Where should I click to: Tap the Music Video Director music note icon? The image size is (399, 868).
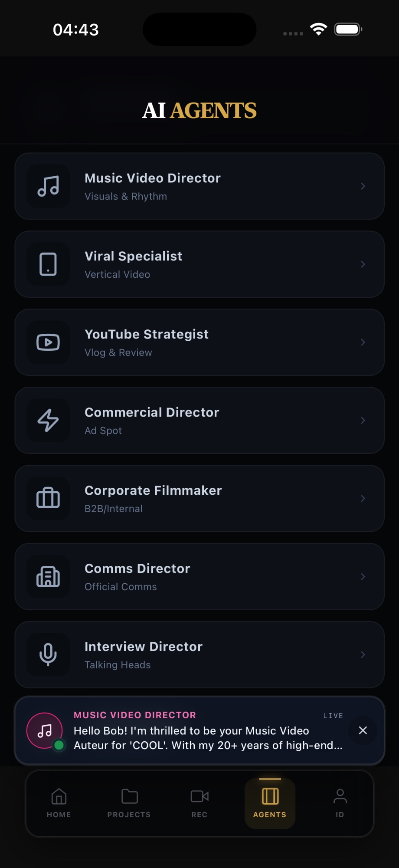click(x=48, y=186)
